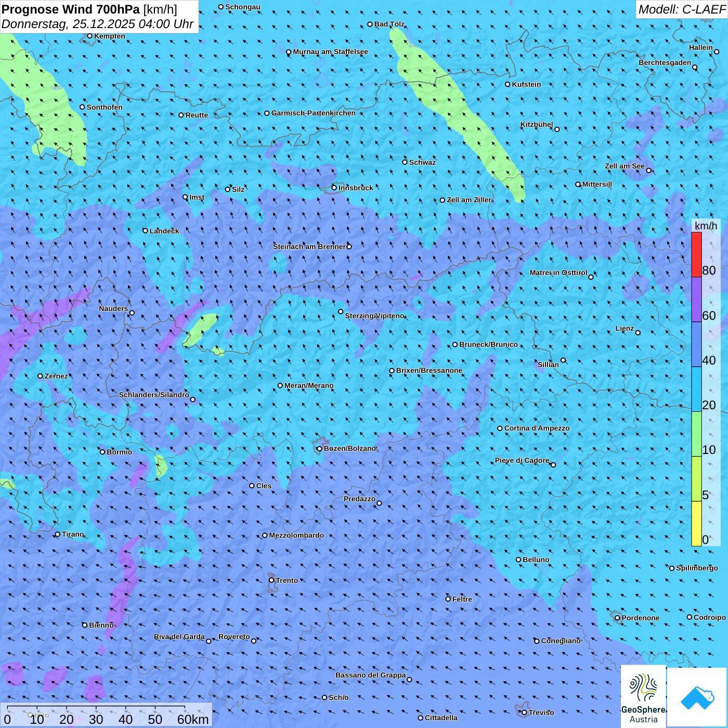This screenshot has width=728, height=728.
Task: Click the Kitzbühel city label
Action: (x=537, y=124)
